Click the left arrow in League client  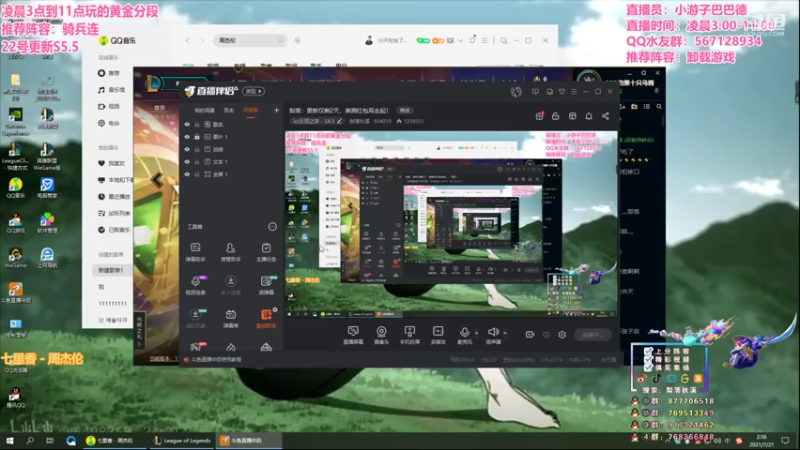tap(157, 180)
